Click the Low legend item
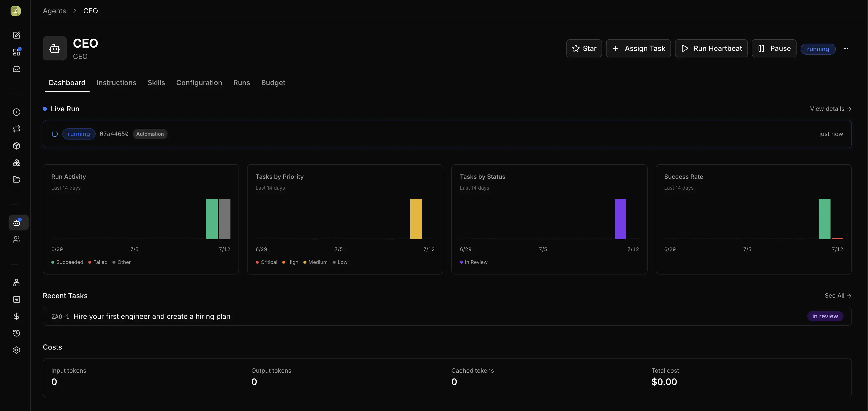 tap(340, 262)
